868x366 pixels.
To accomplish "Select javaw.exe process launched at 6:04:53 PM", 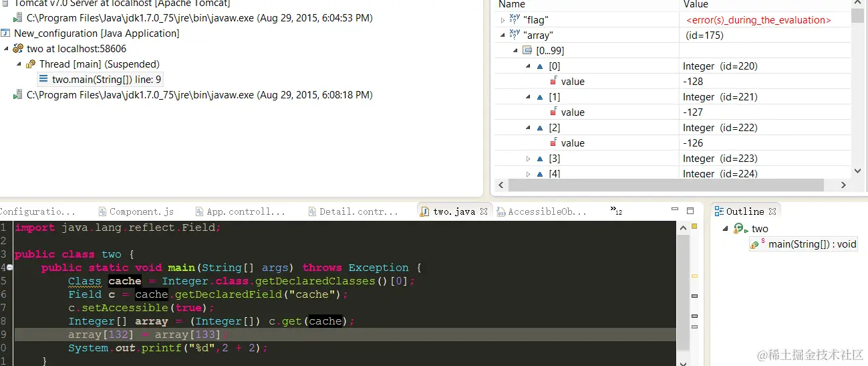I will click(199, 18).
